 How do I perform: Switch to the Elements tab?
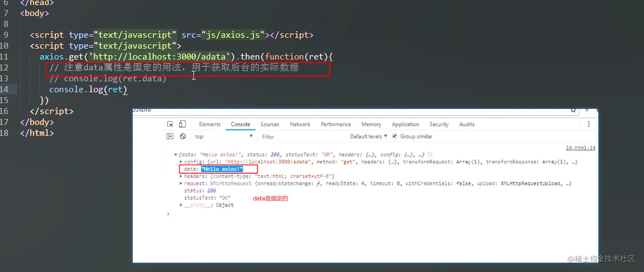210,124
